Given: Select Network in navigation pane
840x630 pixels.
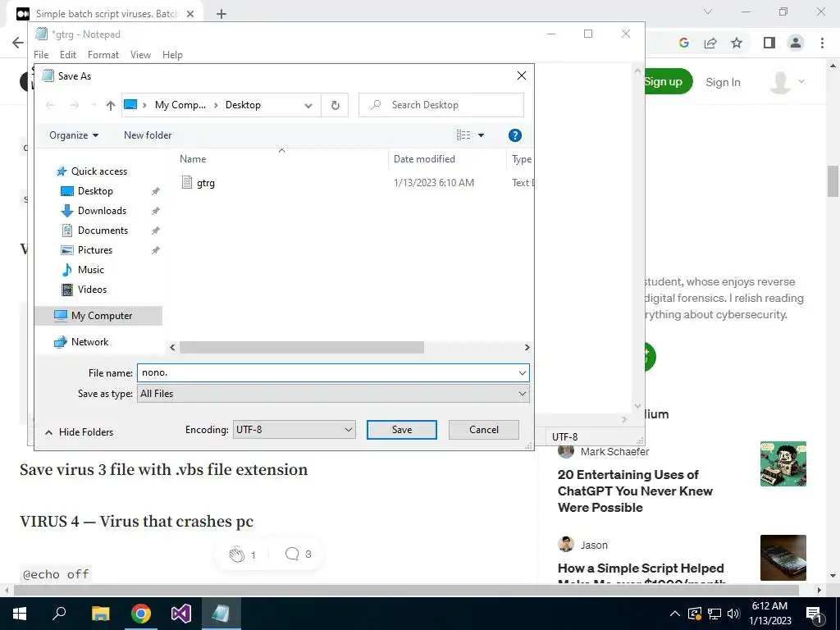Looking at the screenshot, I should [x=89, y=342].
